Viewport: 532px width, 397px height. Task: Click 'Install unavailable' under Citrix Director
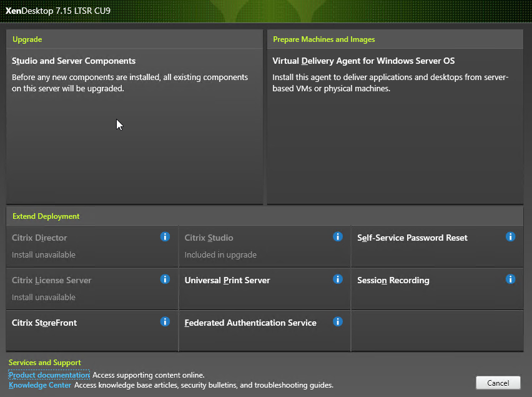tap(44, 254)
